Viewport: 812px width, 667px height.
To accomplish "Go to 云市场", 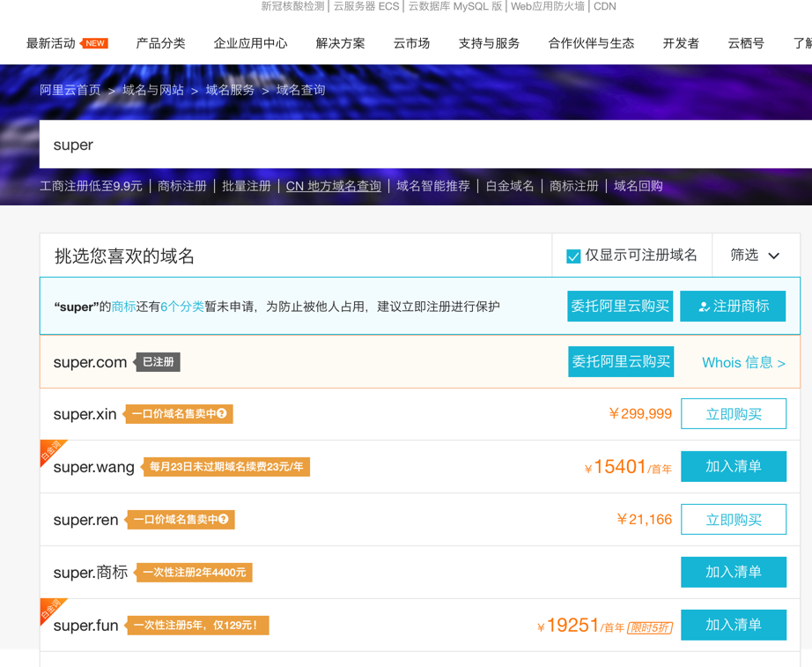I will click(x=411, y=43).
